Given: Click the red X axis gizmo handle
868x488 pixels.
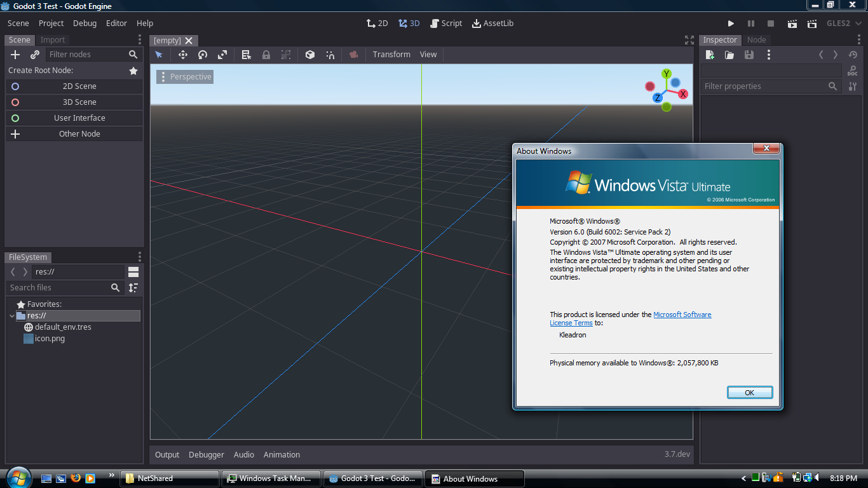Looking at the screenshot, I should click(683, 94).
